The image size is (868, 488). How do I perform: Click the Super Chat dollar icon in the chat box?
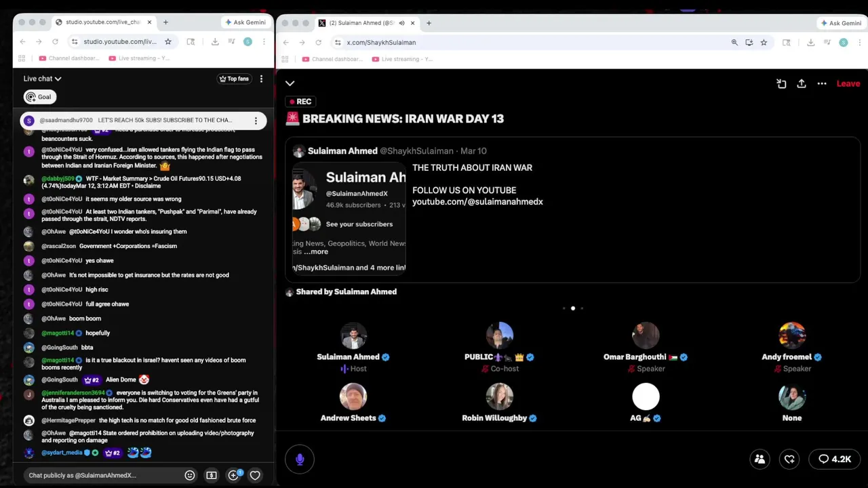click(212, 475)
